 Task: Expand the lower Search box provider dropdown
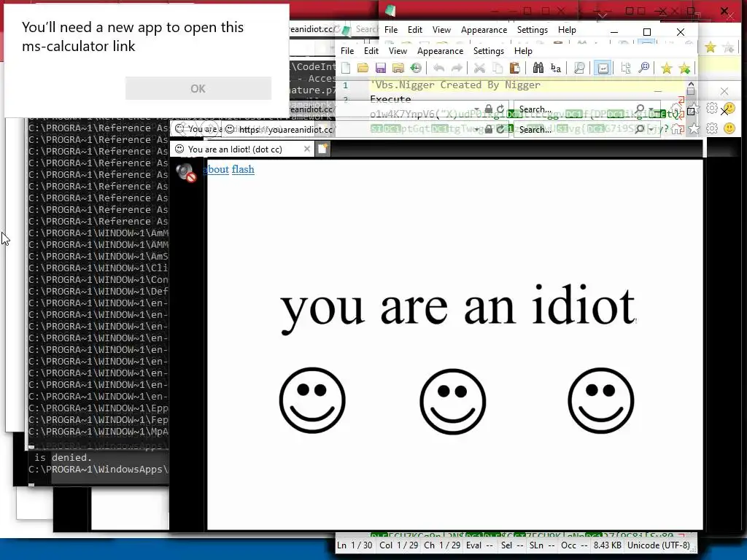[x=651, y=130]
